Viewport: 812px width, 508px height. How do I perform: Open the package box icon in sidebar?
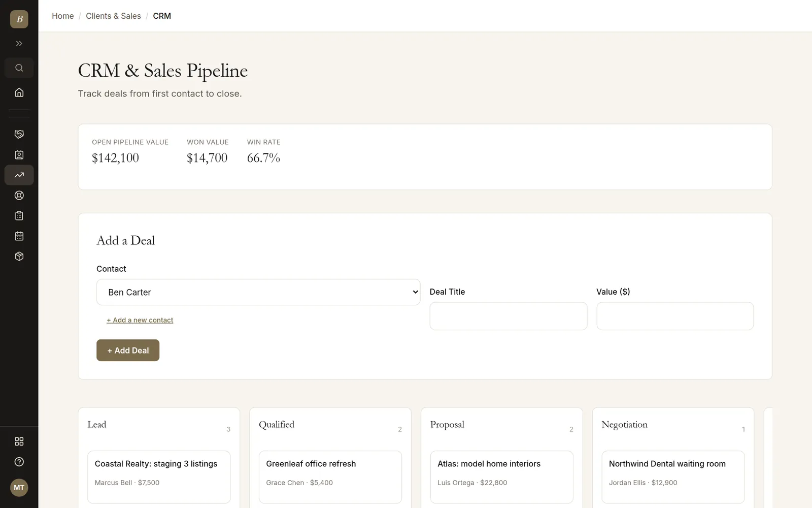coord(19,257)
